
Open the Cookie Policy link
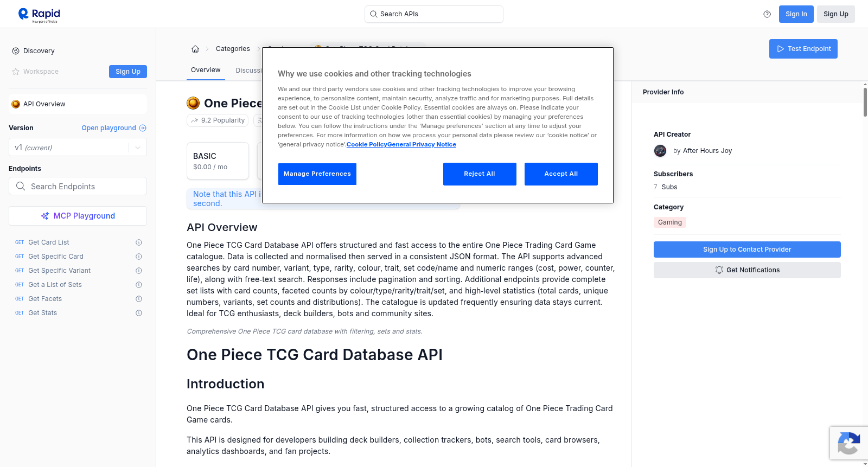(367, 144)
